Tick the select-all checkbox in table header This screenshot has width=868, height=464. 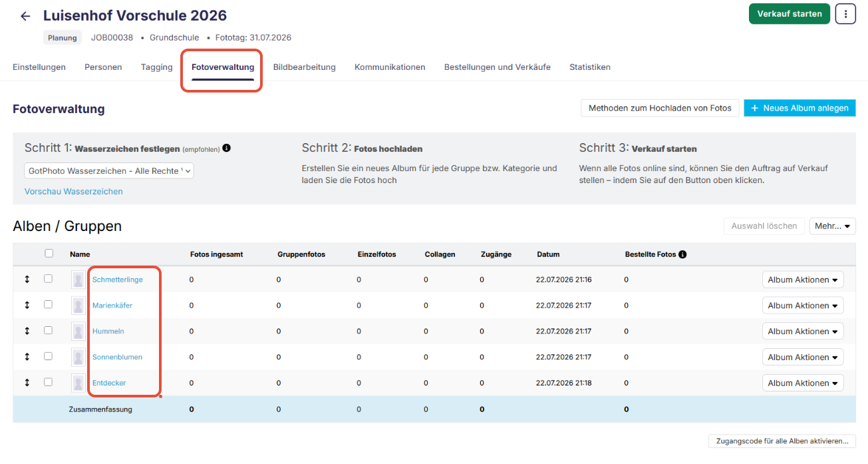[49, 253]
